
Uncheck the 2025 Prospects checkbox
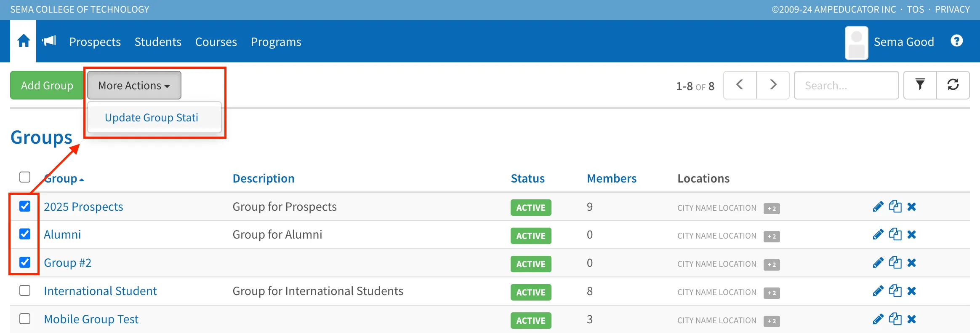(25, 206)
